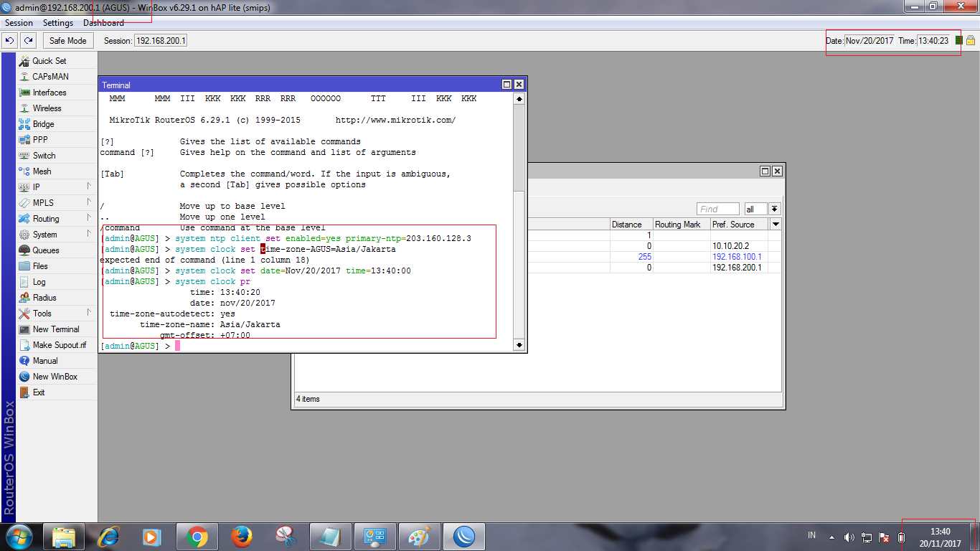Sort by Distance column header
This screenshot has width=980, height=551.
click(631, 225)
